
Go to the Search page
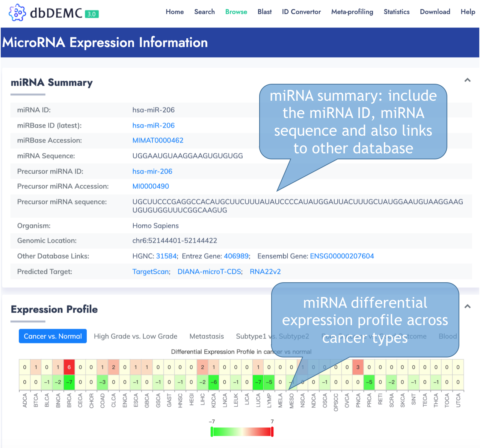tap(204, 12)
